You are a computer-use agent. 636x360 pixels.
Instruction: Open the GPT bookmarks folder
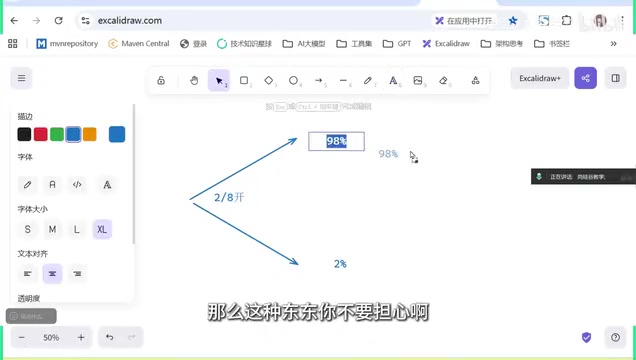[397, 43]
